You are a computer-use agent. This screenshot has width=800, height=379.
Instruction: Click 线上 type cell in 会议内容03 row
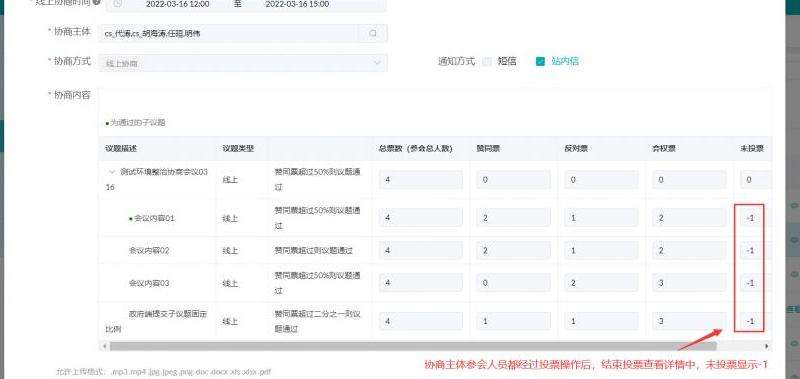pos(230,284)
